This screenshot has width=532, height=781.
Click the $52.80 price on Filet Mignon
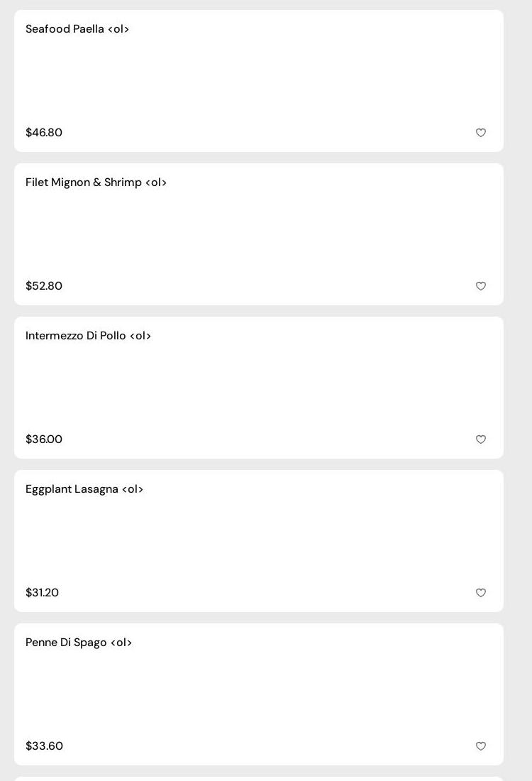point(44,286)
